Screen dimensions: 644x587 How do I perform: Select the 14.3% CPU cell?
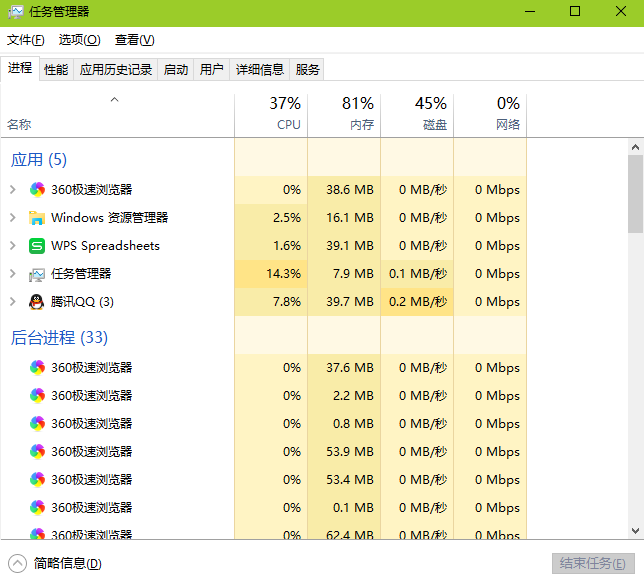coord(271,274)
